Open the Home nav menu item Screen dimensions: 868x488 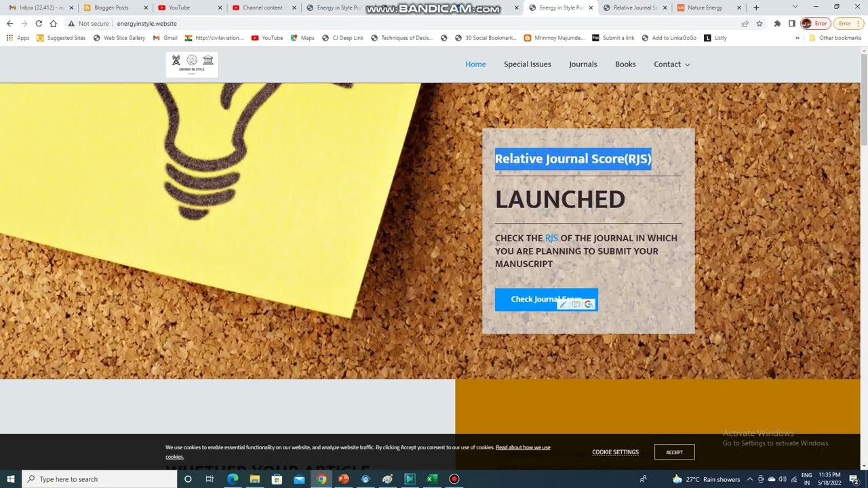click(475, 64)
